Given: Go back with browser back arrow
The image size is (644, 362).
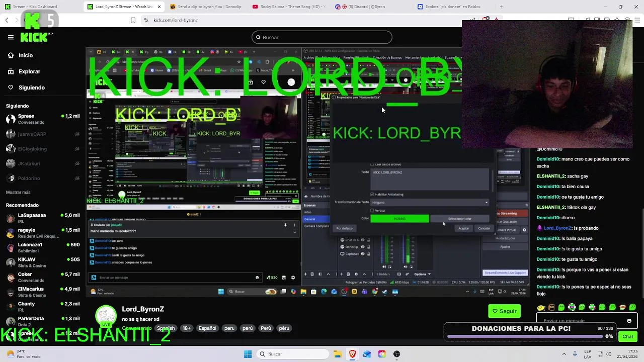Looking at the screenshot, I should click(x=7, y=20).
